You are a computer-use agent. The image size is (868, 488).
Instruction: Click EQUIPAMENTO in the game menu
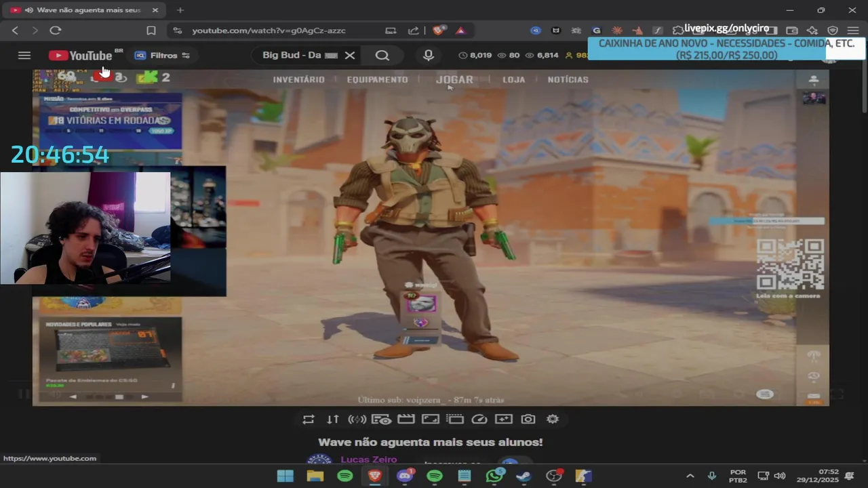tap(377, 79)
